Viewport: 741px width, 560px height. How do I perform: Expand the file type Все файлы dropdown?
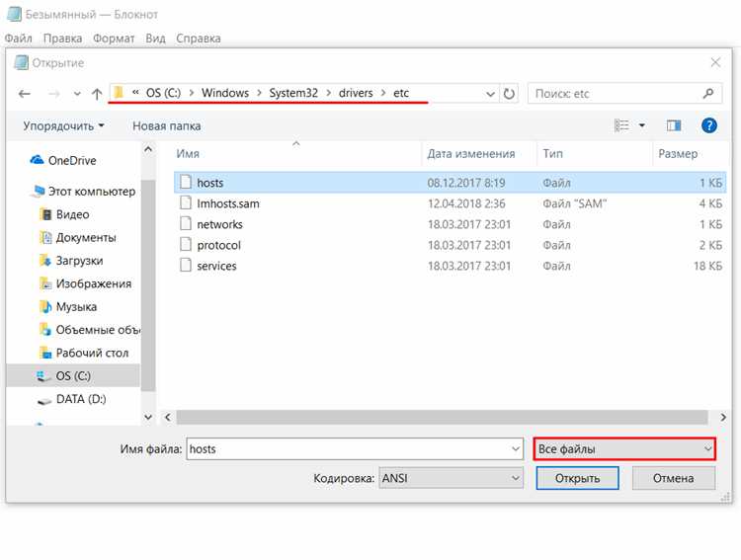[624, 448]
